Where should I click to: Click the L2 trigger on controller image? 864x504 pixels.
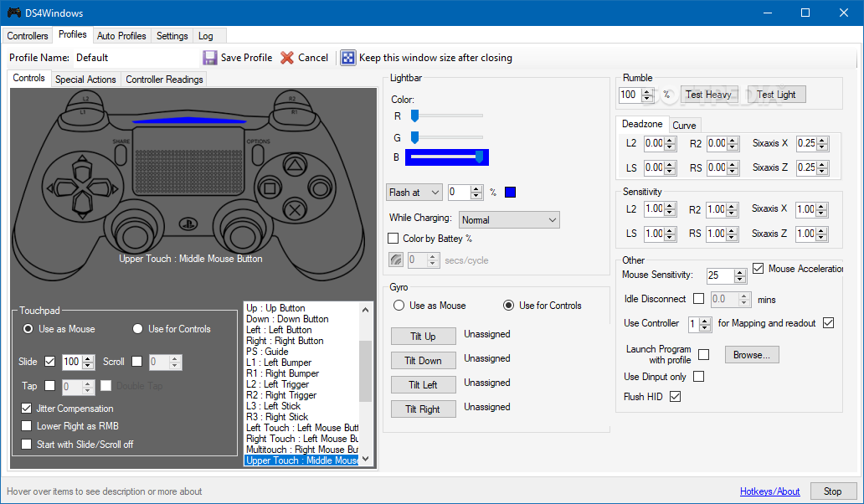tap(85, 99)
